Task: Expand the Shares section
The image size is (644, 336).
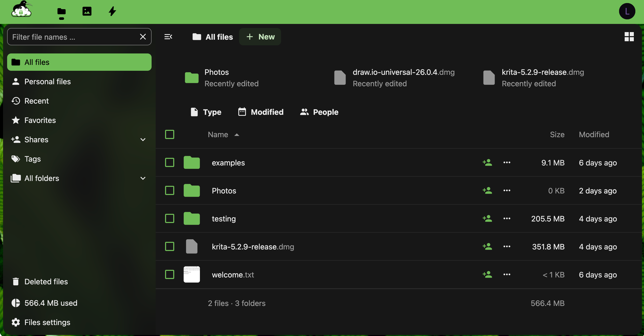Action: click(x=143, y=139)
